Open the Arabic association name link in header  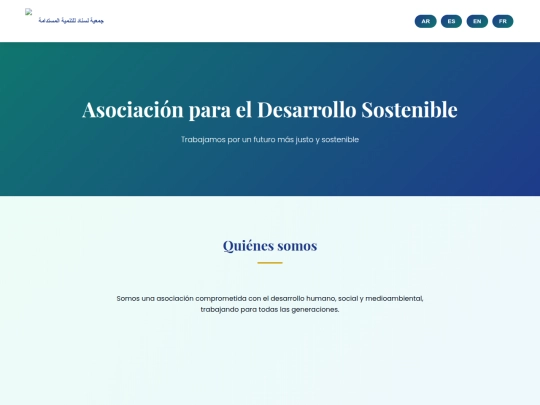71,21
